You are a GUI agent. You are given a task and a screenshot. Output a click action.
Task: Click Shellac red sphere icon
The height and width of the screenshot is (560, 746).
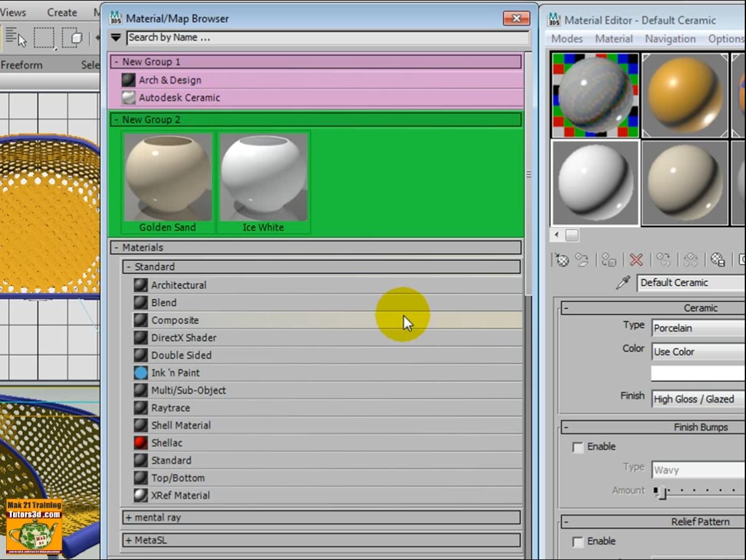(140, 442)
